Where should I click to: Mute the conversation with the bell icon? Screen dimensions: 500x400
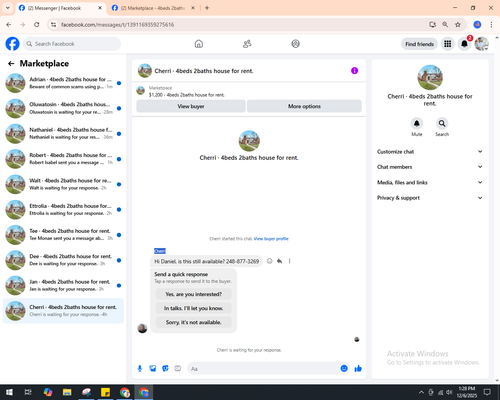tap(417, 123)
